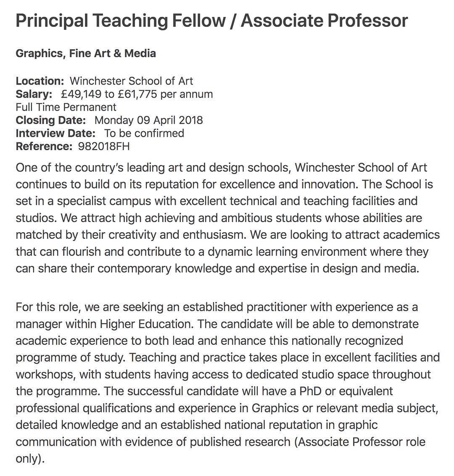Click the Principal Teaching Fellow / Associate Professor heading
This screenshot has height=476, width=454.
(x=211, y=21)
